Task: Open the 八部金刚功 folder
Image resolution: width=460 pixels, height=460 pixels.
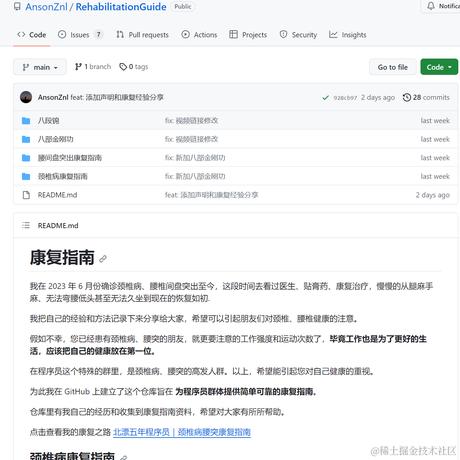Action: [x=56, y=139]
